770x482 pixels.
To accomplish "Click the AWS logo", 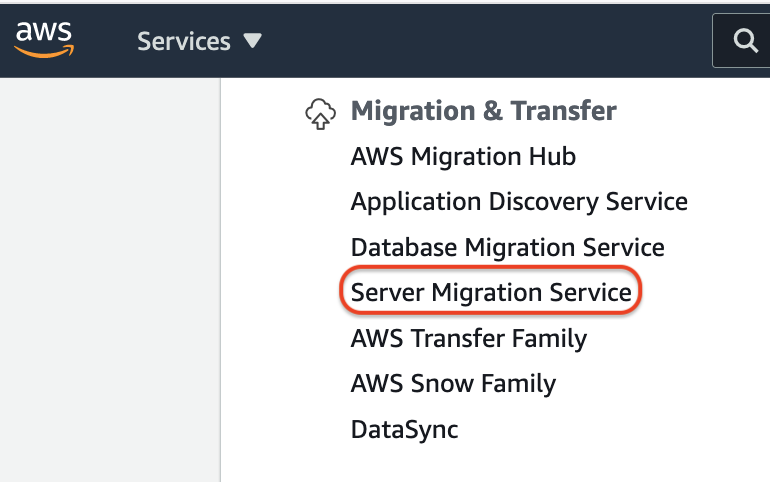I will click(x=44, y=37).
